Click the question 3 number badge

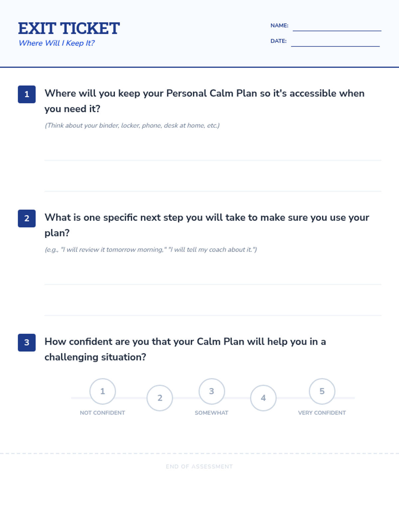(27, 342)
